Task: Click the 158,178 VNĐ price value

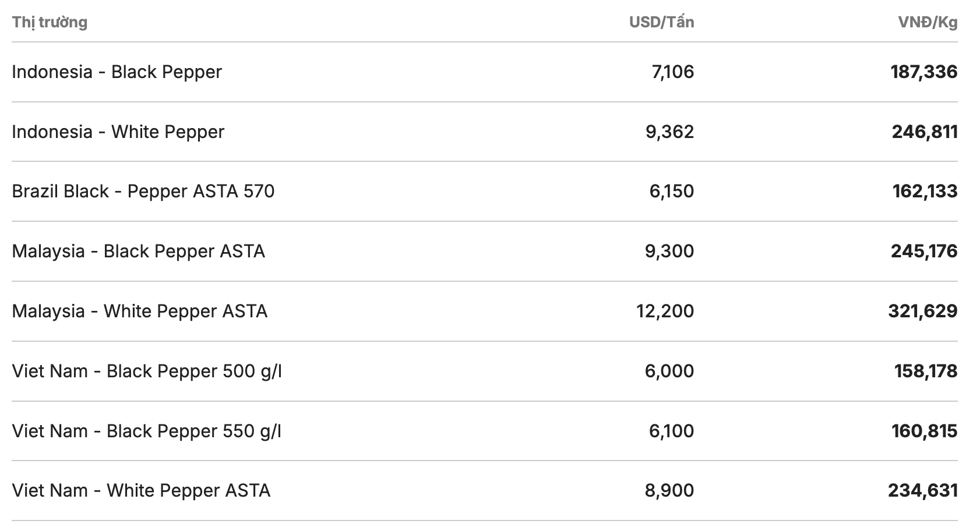Action: [x=926, y=371]
